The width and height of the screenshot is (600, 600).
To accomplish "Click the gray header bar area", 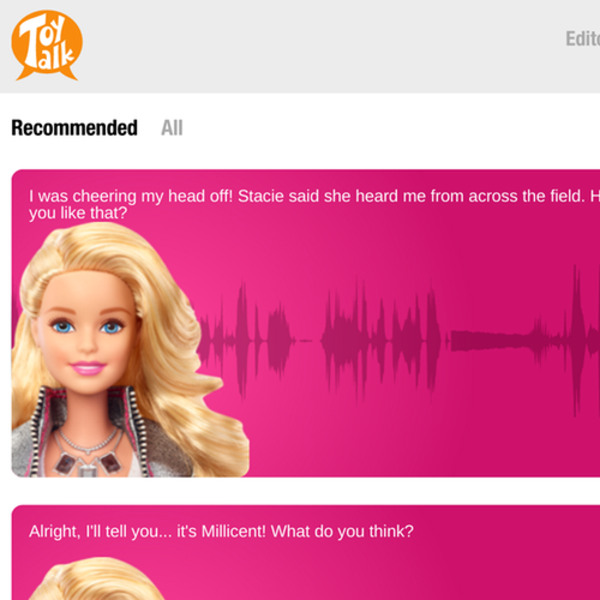I will [x=306, y=46].
